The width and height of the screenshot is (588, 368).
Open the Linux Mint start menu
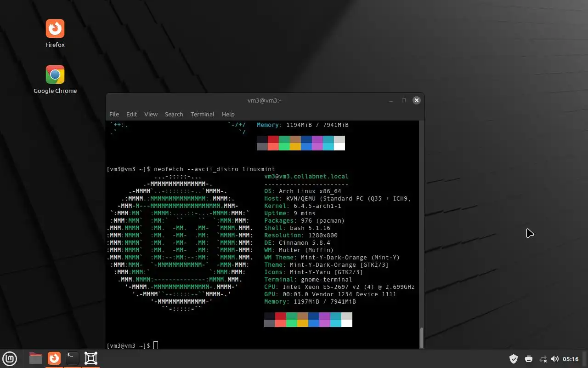(10, 358)
